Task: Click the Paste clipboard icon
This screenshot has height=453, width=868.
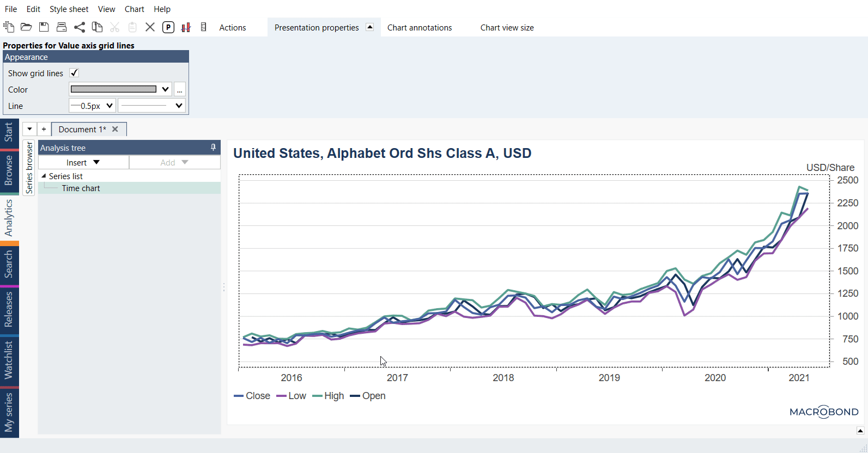Action: pos(132,27)
